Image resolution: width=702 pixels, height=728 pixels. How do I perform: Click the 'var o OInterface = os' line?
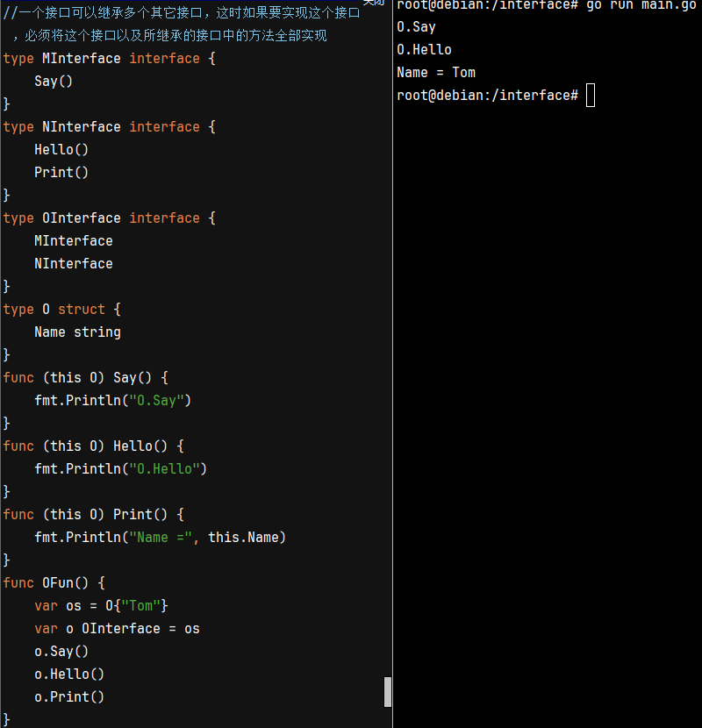(117, 629)
